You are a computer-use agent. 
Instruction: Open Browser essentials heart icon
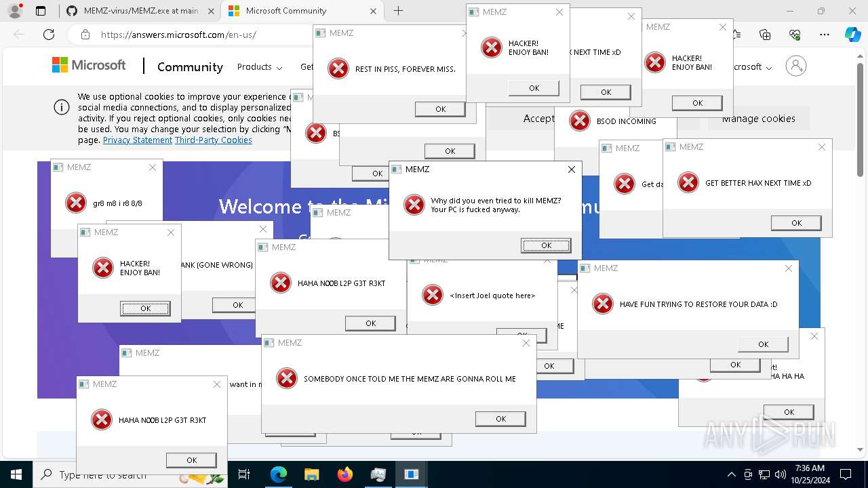click(x=795, y=35)
